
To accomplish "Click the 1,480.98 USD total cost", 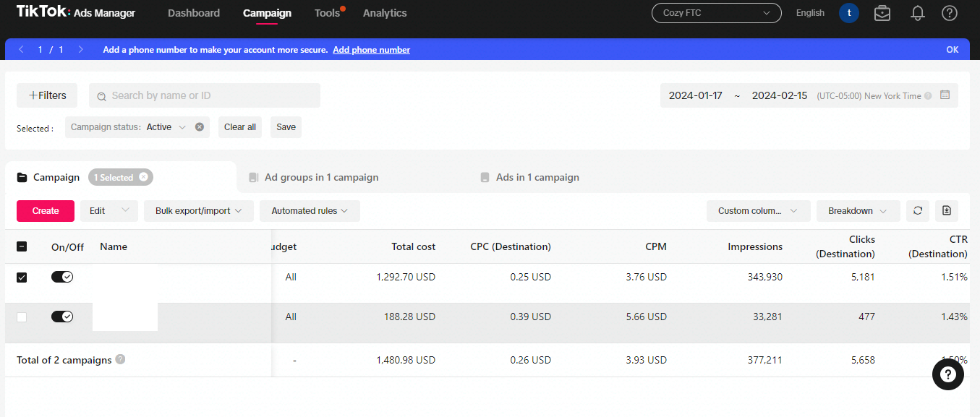I will click(x=406, y=360).
